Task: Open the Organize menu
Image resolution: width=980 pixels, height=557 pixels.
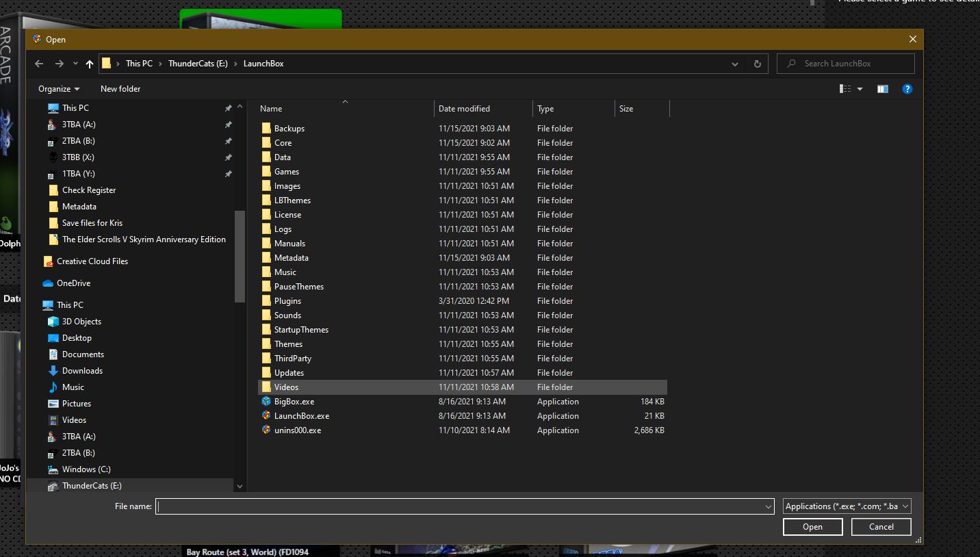Action: point(59,89)
